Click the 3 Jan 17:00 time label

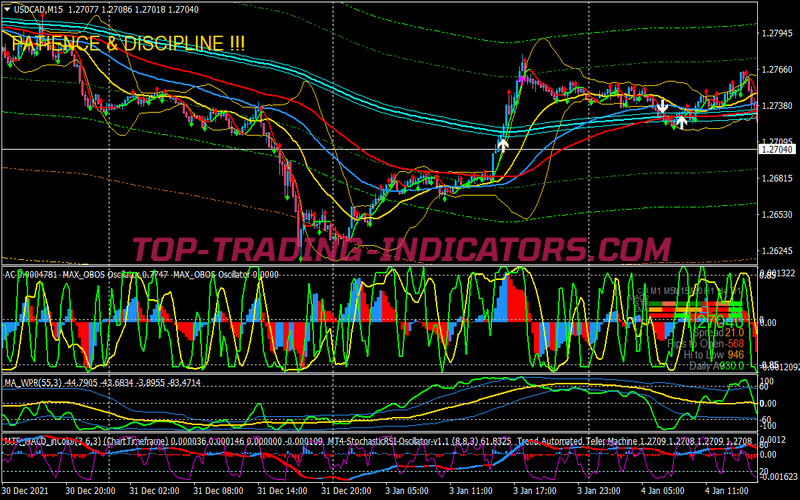click(535, 491)
